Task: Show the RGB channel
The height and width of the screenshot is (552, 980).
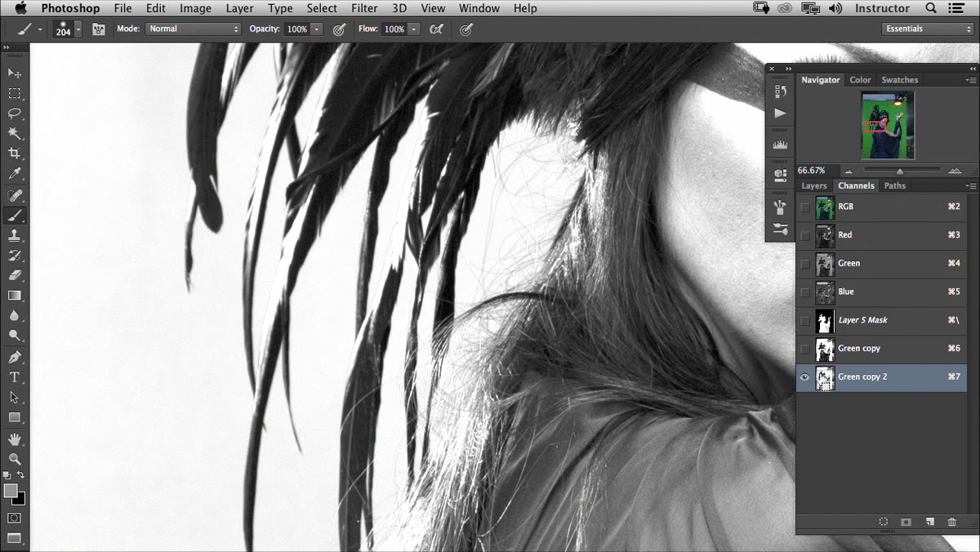Action: (805, 207)
